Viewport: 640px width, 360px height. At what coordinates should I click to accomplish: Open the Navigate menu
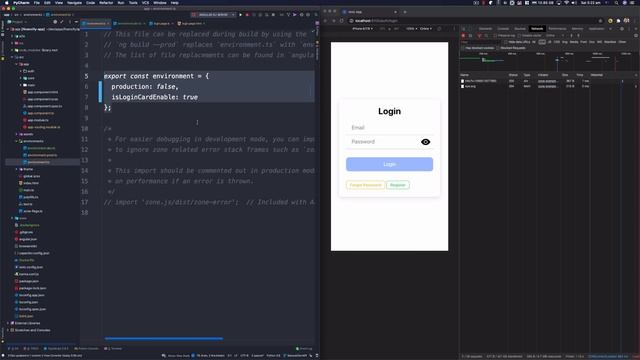coord(74,2)
